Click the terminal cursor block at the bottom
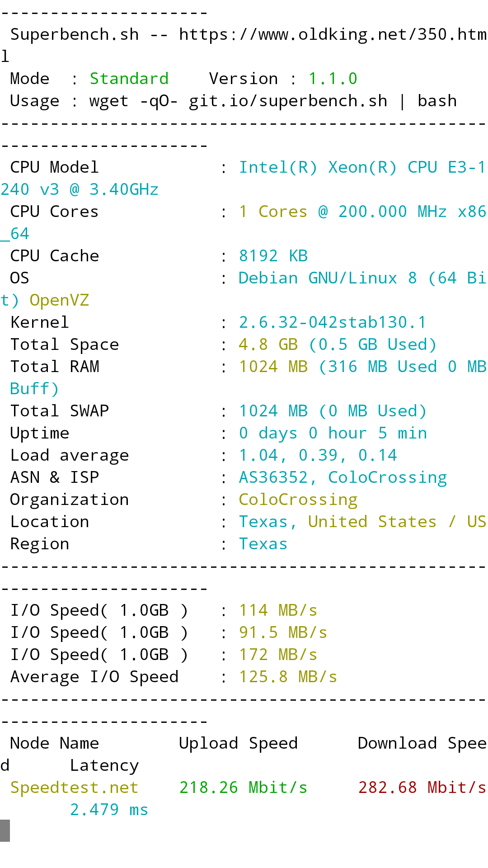488x868 pixels. tap(5, 830)
